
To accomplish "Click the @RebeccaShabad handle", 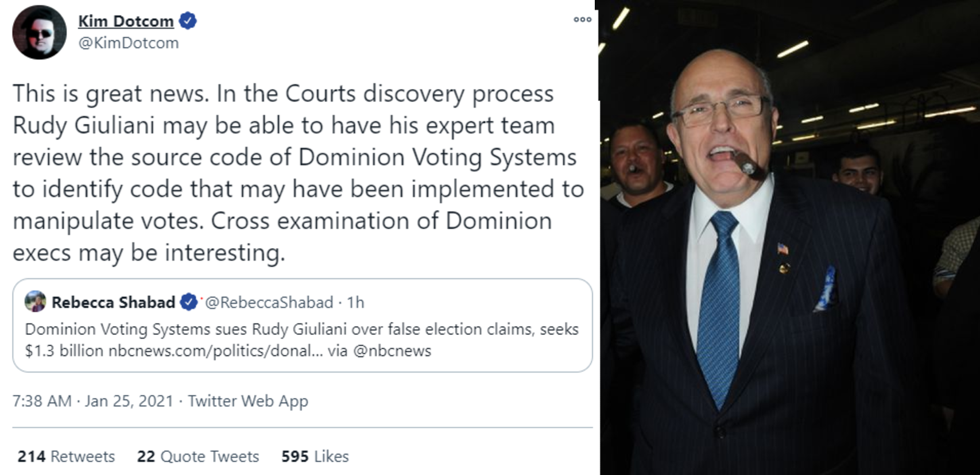I will [269, 302].
